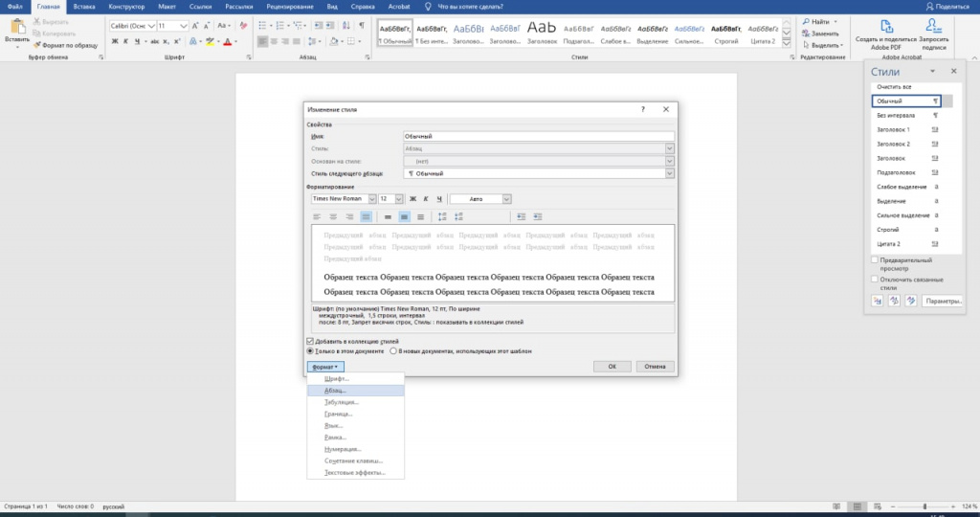Viewport: 980px width, 517px height.
Task: Open the Times New Roman font dropdown
Action: [x=372, y=199]
